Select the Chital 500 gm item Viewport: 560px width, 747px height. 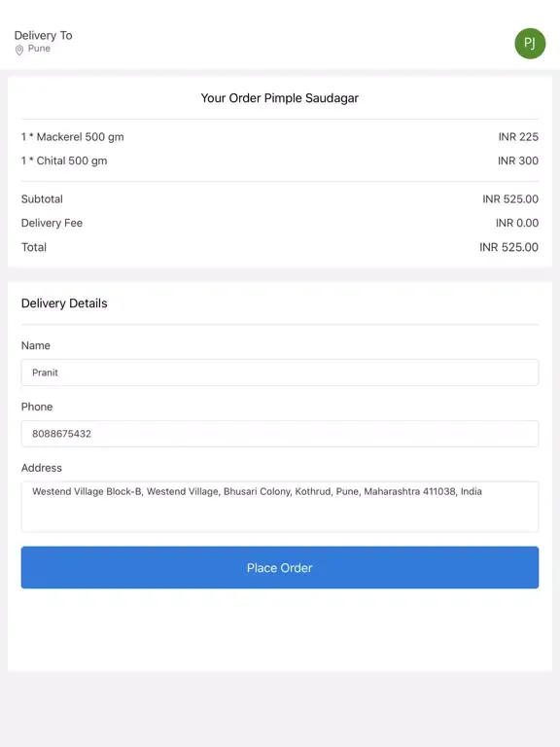tap(64, 161)
